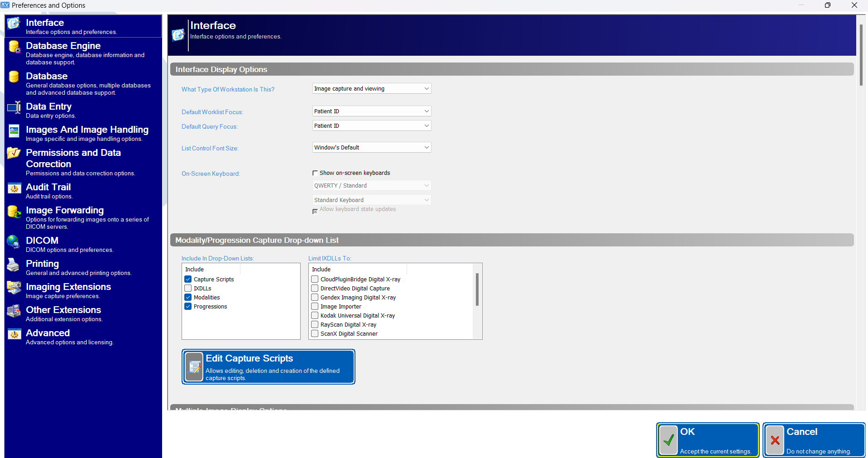Open the workstation type dropdown
Viewport: 868px width, 458px height.
coord(372,89)
